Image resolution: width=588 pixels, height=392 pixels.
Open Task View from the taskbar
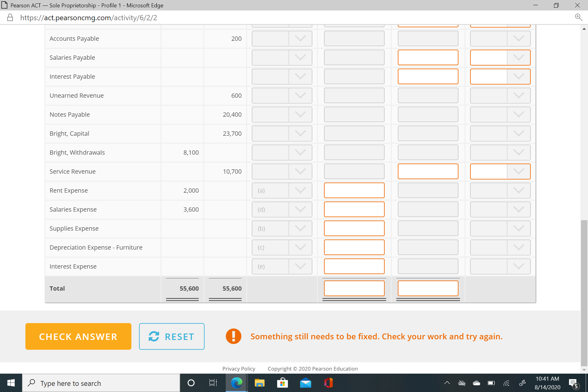(213, 383)
